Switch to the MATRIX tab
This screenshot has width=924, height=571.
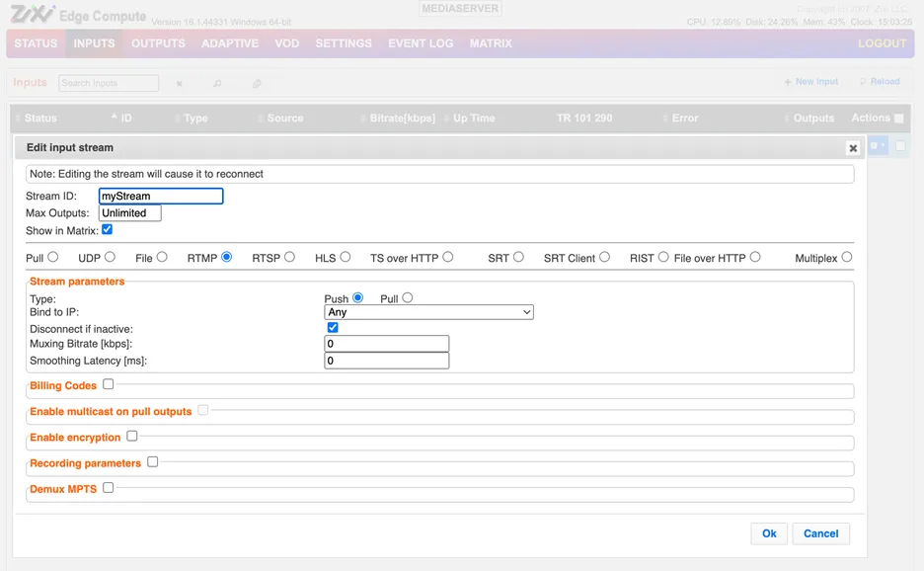coord(491,43)
